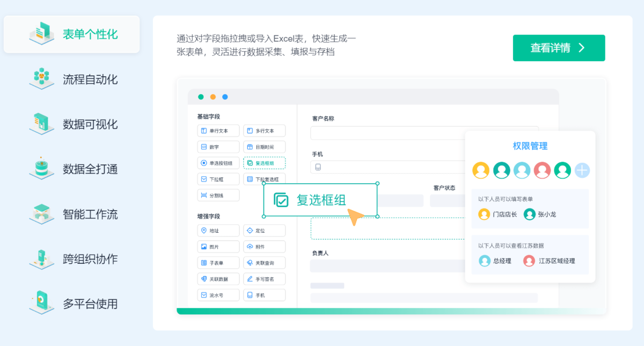Click the yellow avatar in 权限管理
The height and width of the screenshot is (346, 644).
point(481,171)
